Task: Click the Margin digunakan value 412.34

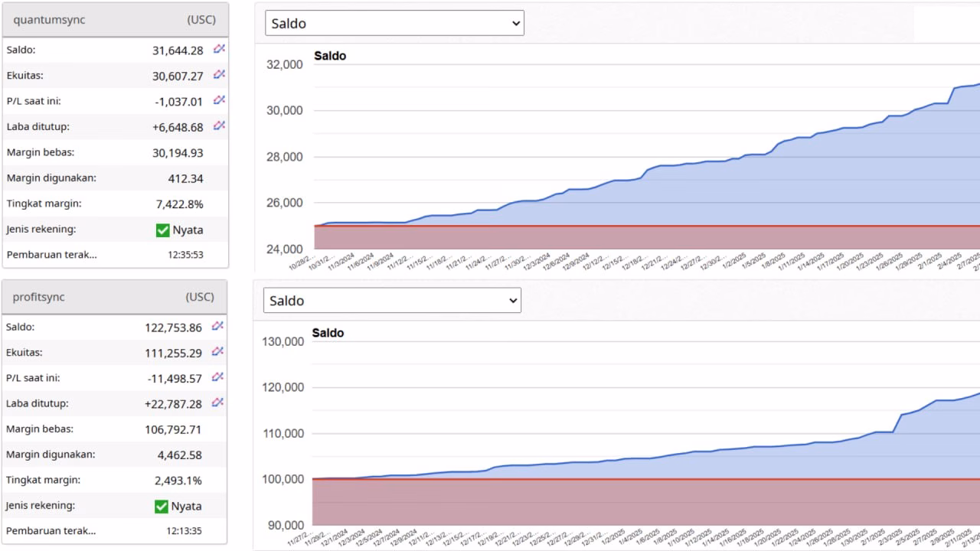Action: click(186, 178)
